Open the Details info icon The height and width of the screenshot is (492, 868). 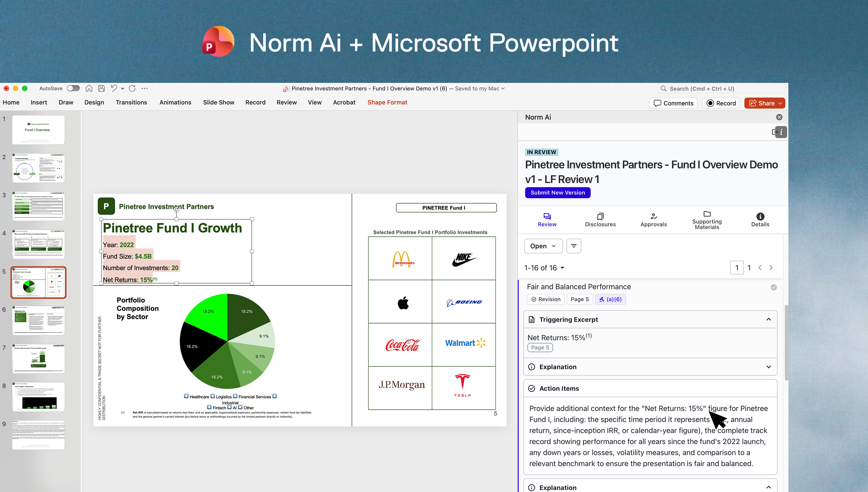[x=760, y=216]
